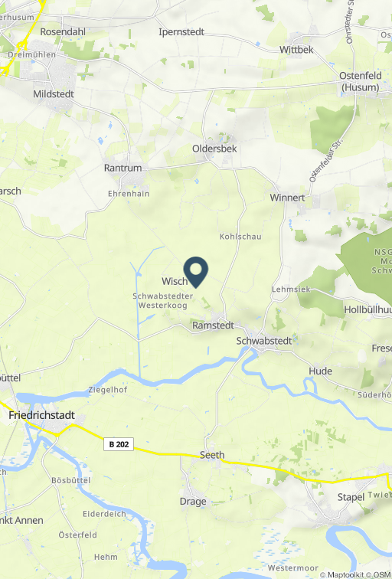Select the Schwabstedt town label
The height and width of the screenshot is (579, 392).
tap(264, 341)
